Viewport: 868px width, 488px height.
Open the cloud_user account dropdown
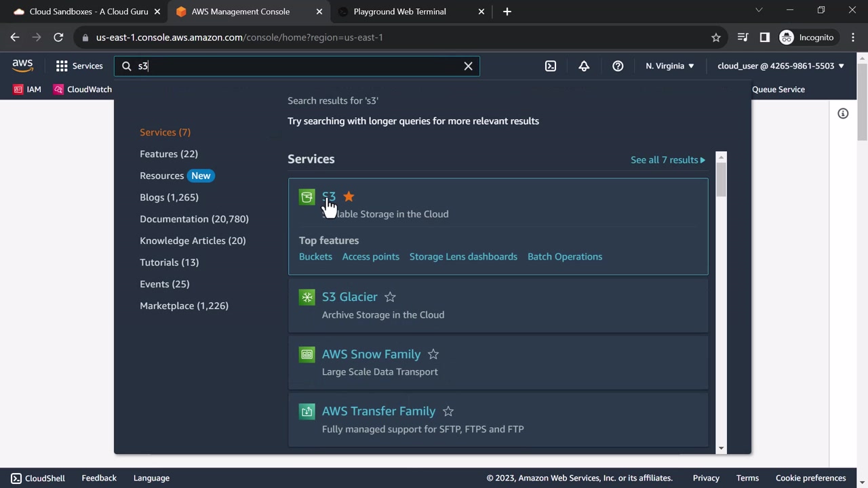(x=781, y=66)
